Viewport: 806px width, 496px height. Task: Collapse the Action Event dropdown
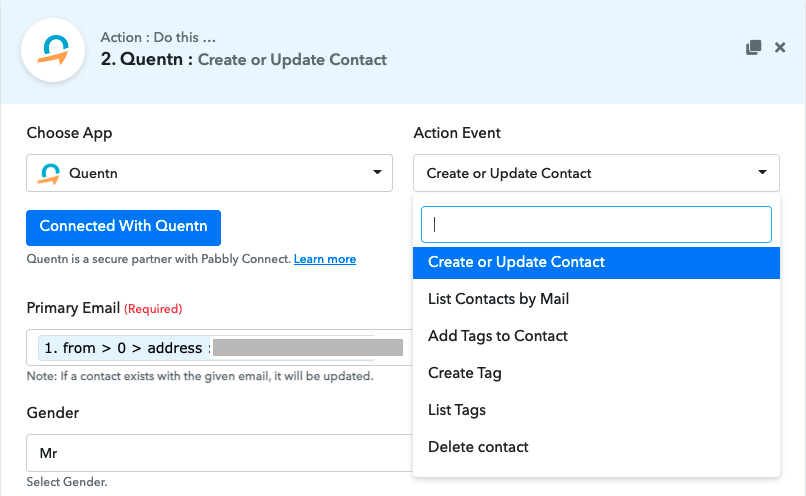click(x=762, y=172)
